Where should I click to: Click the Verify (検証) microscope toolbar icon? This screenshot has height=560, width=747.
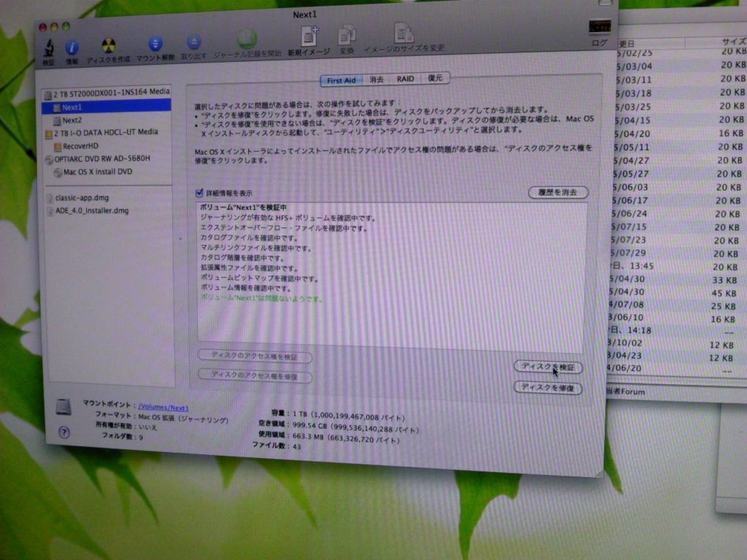coord(49,47)
